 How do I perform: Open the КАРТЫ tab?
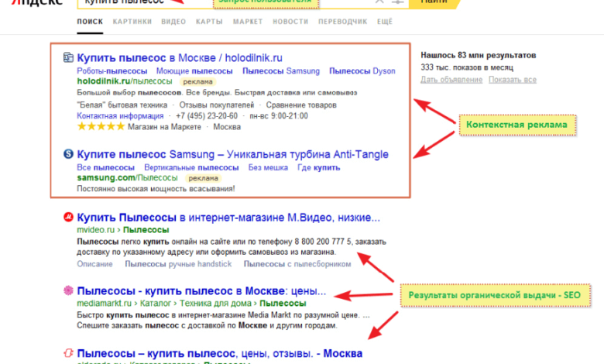coord(209,22)
